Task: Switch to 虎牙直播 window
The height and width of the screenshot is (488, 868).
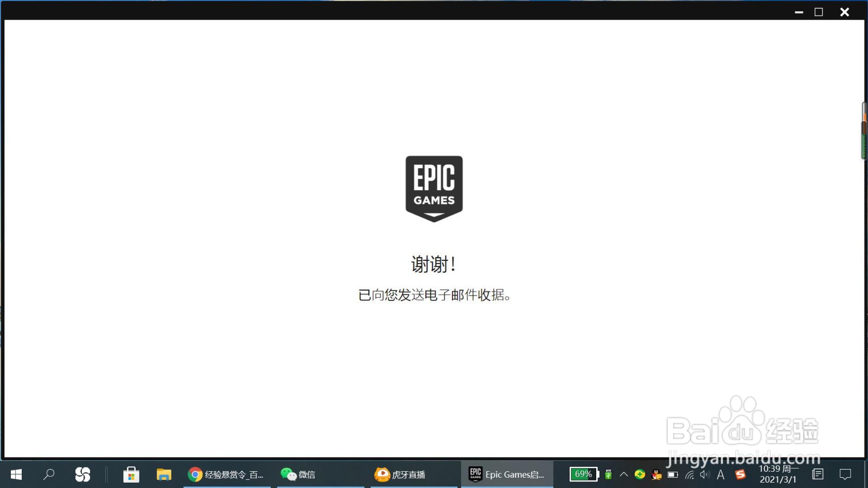Action: 414,474
